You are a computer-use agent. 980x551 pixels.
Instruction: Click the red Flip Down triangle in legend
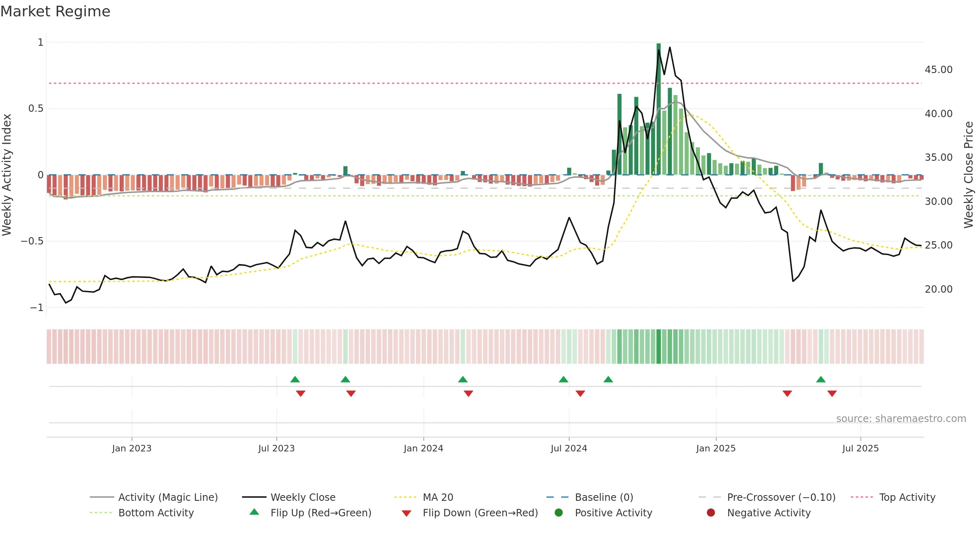point(406,513)
